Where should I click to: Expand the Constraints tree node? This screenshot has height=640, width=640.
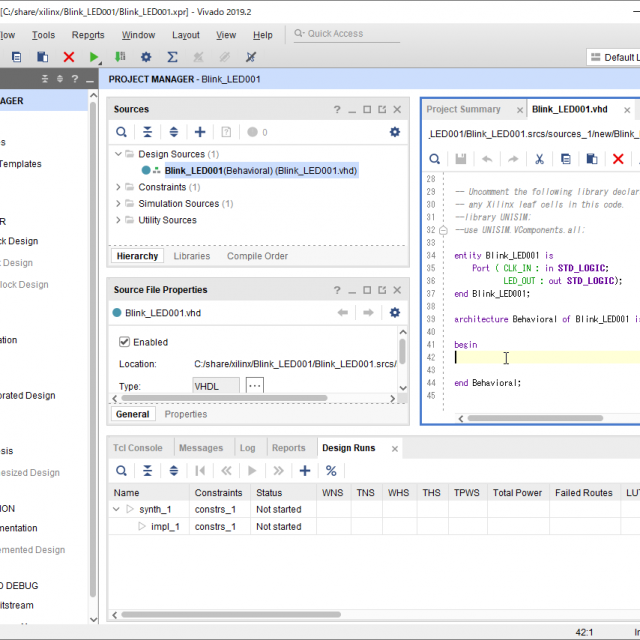point(118,187)
